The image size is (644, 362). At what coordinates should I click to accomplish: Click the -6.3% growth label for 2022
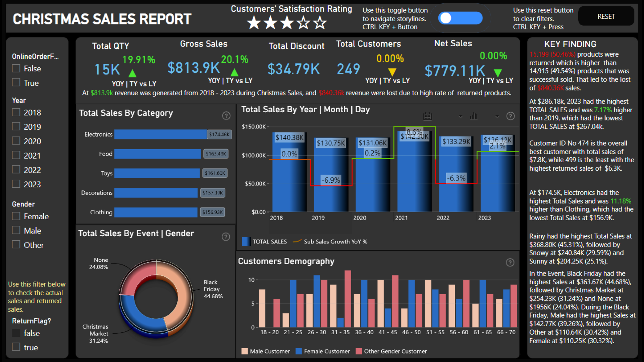click(x=456, y=178)
